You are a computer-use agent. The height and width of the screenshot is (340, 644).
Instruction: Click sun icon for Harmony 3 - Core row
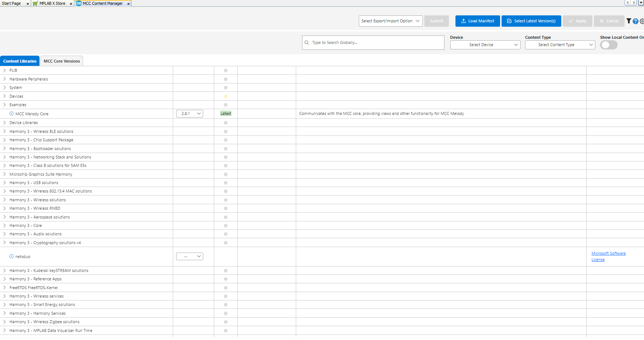[x=226, y=225]
